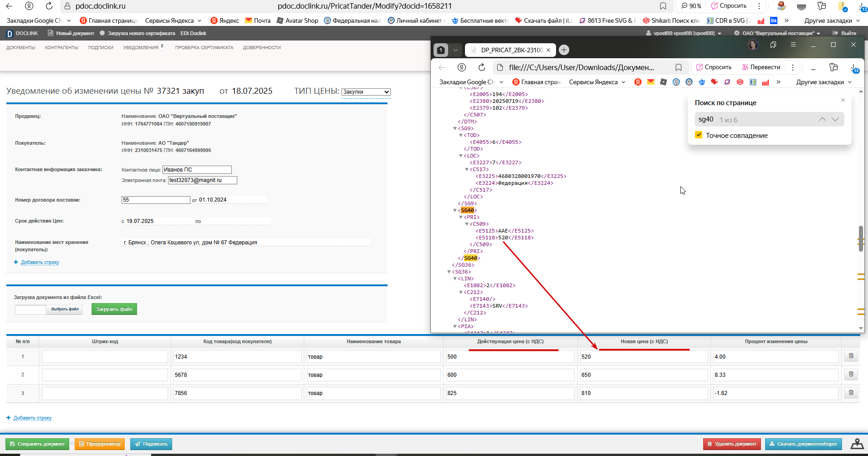Open КОНТРАГЕНТЫ menu item
This screenshot has height=456, width=868.
61,47
